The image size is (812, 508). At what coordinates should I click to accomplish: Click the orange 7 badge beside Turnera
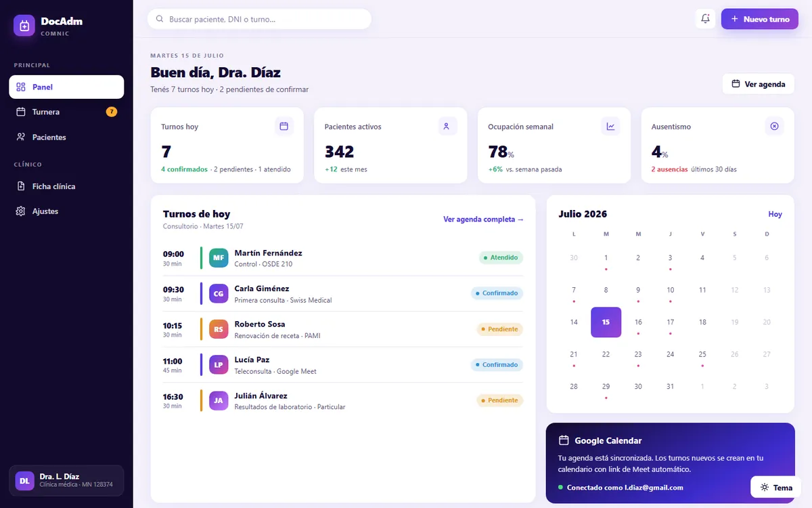pyautogui.click(x=112, y=112)
